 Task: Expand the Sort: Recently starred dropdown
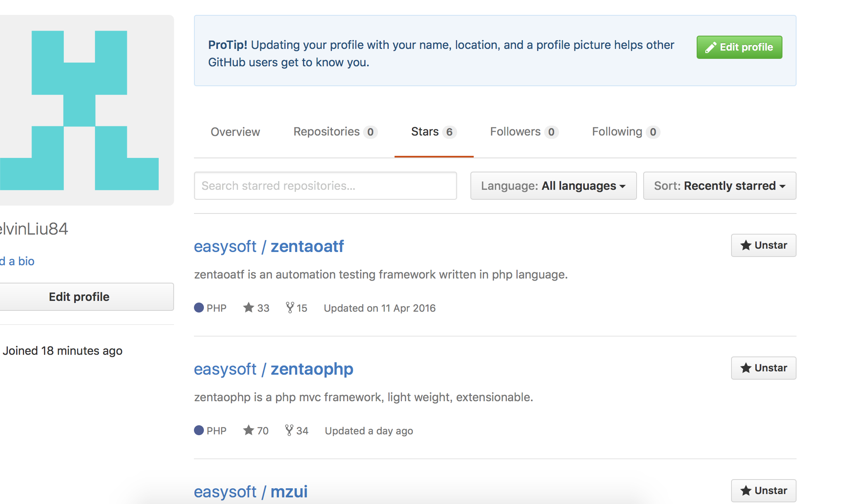pyautogui.click(x=719, y=186)
